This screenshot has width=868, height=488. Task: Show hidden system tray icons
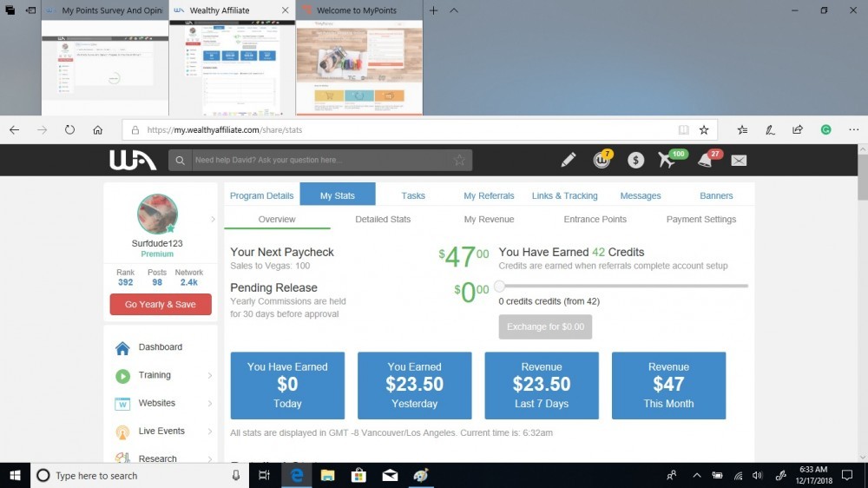point(696,475)
